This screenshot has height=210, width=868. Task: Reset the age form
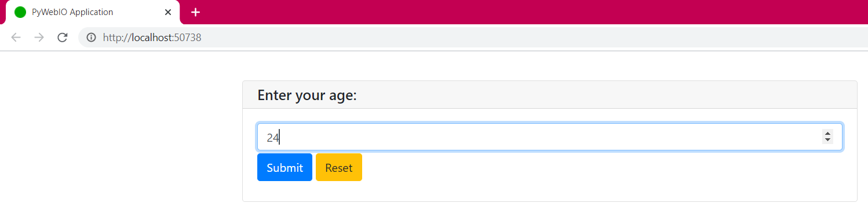click(x=339, y=167)
